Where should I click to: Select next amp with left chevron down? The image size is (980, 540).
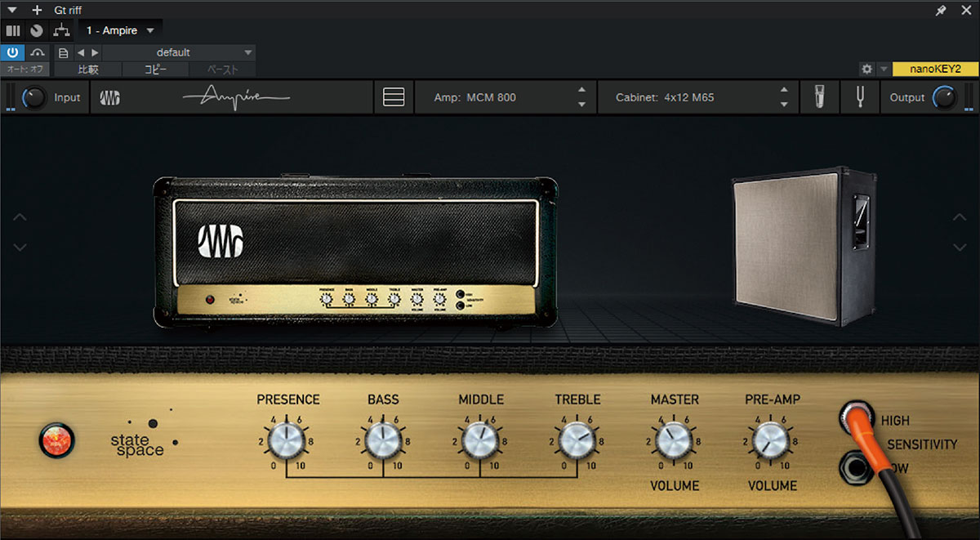[x=20, y=246]
